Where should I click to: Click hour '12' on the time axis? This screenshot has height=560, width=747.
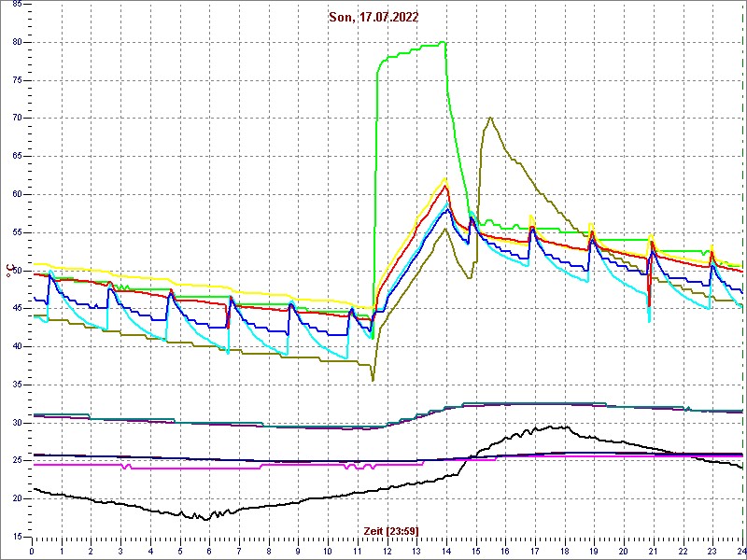[387, 552]
